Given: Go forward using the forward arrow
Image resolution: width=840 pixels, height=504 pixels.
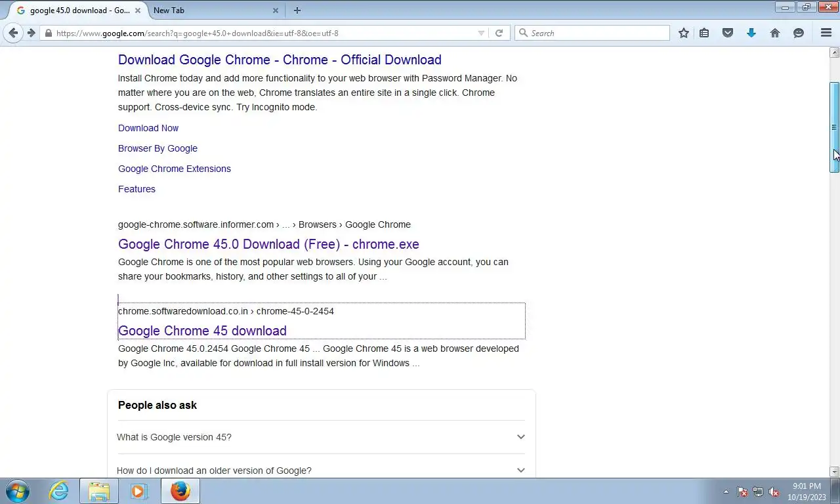Looking at the screenshot, I should (31, 33).
